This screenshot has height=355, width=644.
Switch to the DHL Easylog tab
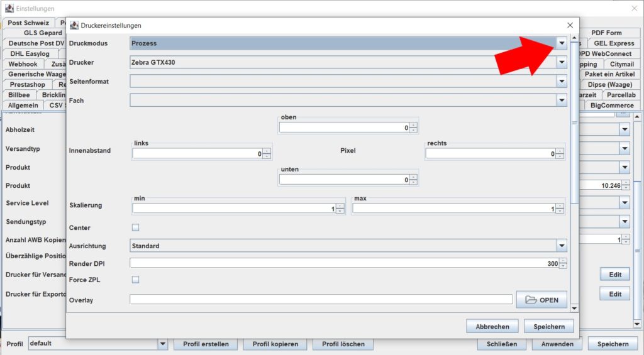click(30, 53)
